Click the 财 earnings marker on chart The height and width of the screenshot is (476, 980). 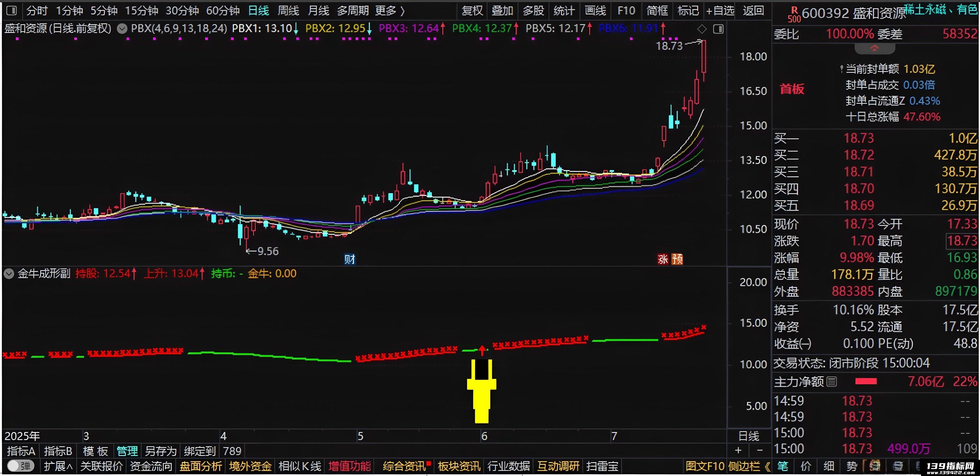click(x=349, y=259)
